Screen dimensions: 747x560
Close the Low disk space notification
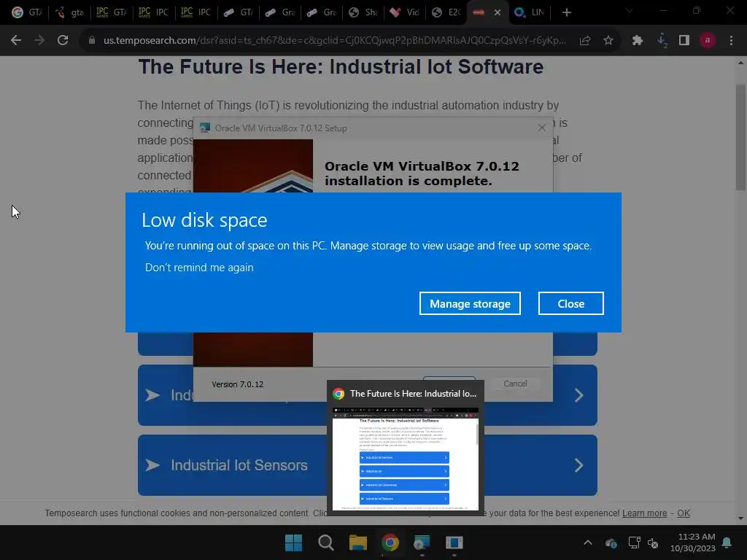pos(570,303)
